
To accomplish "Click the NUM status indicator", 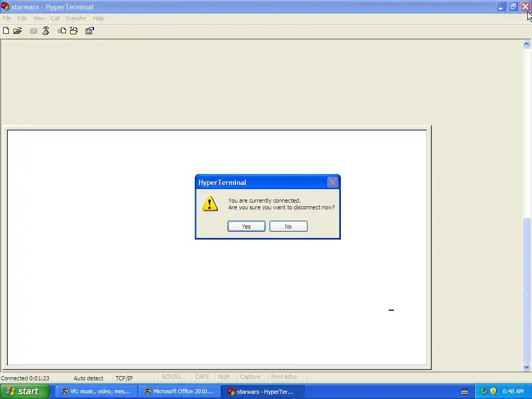I will (224, 377).
